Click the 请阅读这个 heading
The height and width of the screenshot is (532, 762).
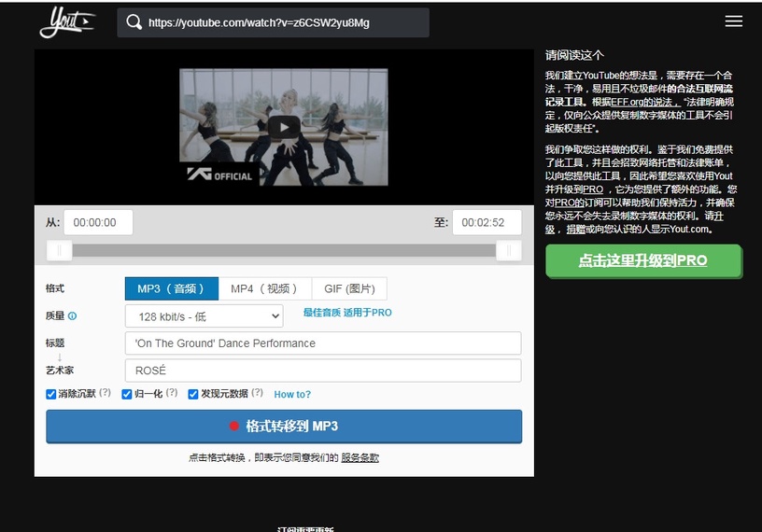click(x=574, y=55)
